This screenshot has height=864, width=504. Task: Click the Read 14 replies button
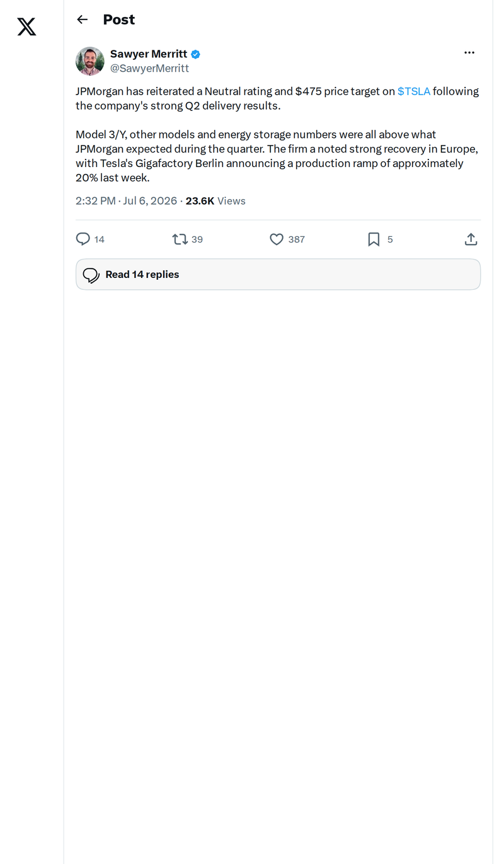278,274
